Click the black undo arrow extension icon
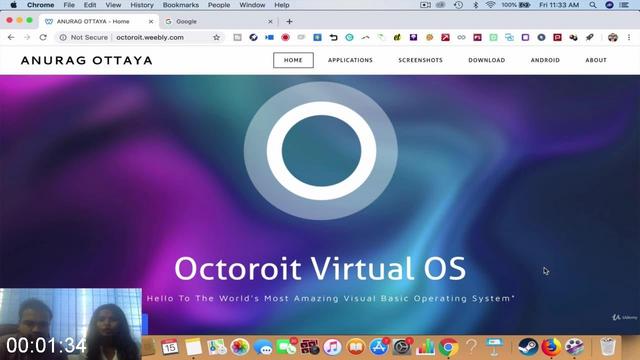640x360 pixels. pyautogui.click(x=333, y=38)
